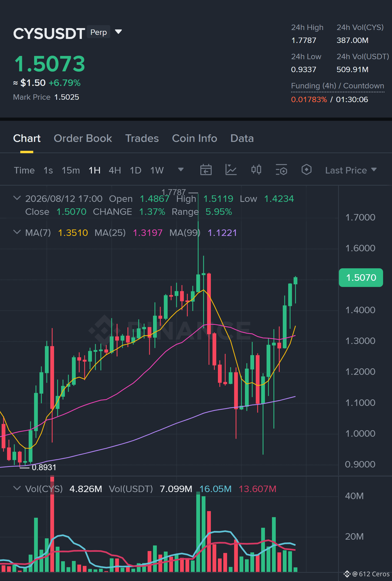The width and height of the screenshot is (392, 581).
Task: Click the candle date 2026/08/12 17:00
Action: pos(64,199)
